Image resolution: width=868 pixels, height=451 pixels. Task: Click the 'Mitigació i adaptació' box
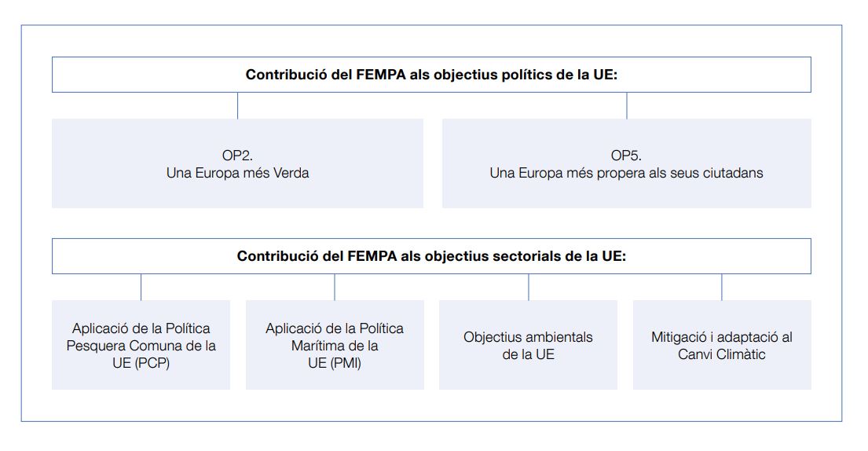pyautogui.click(x=722, y=345)
